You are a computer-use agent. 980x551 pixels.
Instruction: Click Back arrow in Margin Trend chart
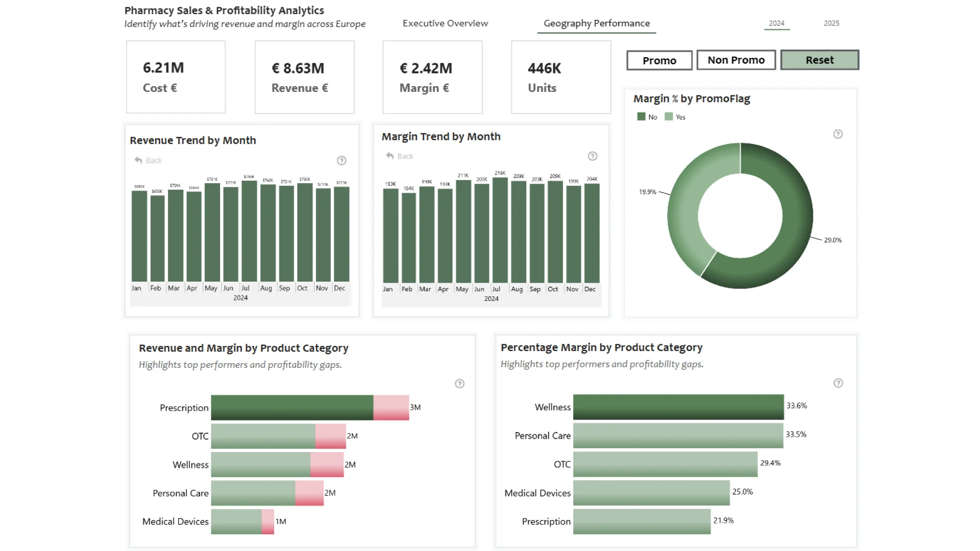click(390, 156)
